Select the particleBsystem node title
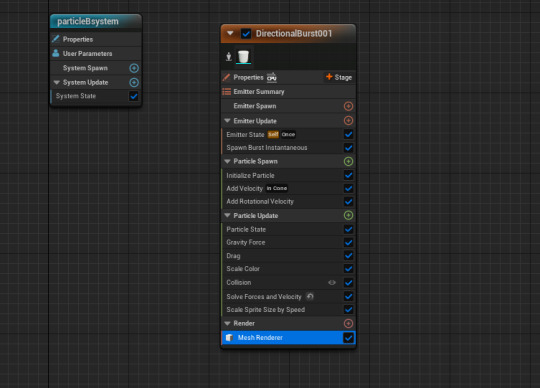 (88, 21)
